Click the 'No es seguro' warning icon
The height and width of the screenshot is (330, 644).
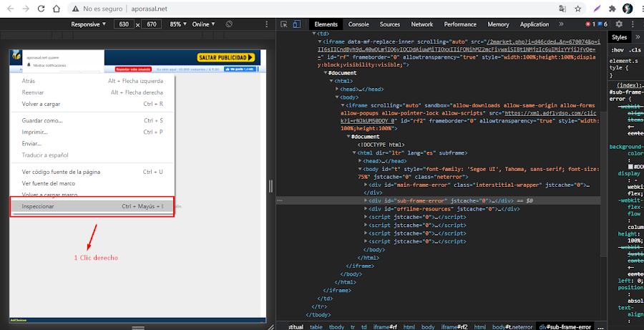pos(76,9)
